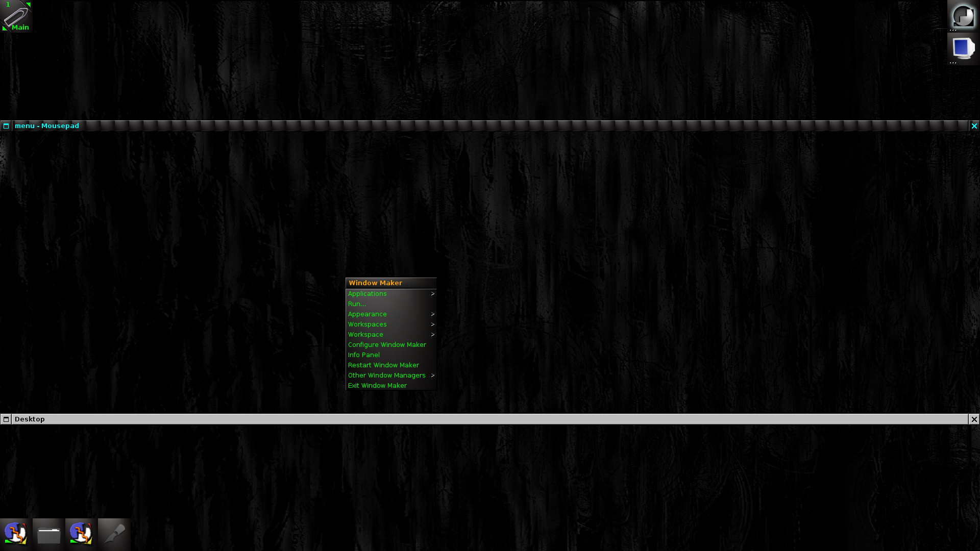Select Configure Window Maker option
This screenshot has width=980, height=551.
[387, 344]
